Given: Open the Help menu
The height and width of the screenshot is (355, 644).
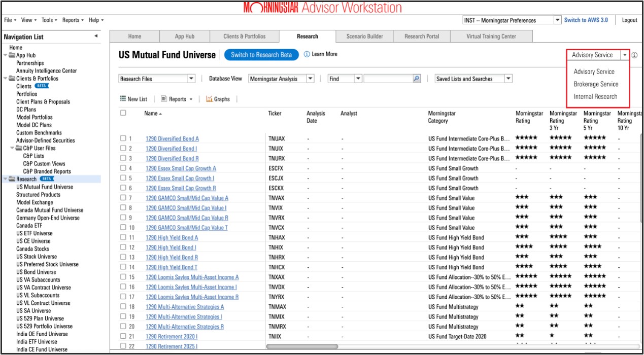Looking at the screenshot, I should tap(96, 20).
